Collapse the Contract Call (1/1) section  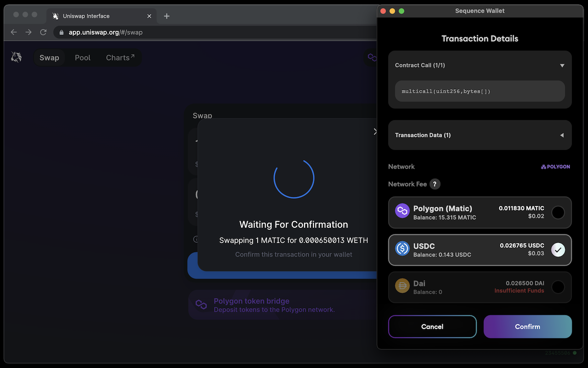pos(562,65)
